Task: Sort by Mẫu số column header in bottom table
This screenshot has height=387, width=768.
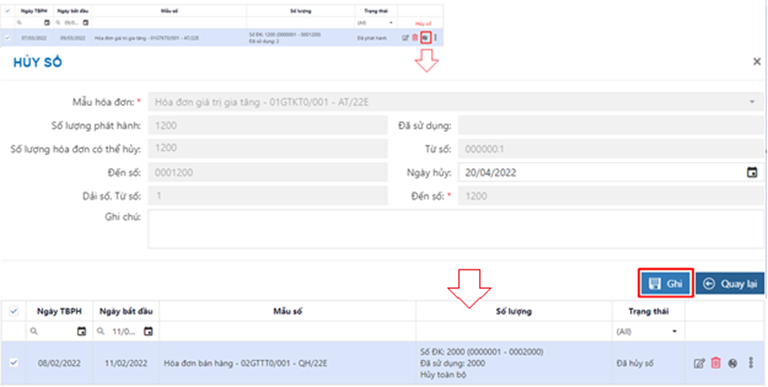Action: [x=288, y=311]
